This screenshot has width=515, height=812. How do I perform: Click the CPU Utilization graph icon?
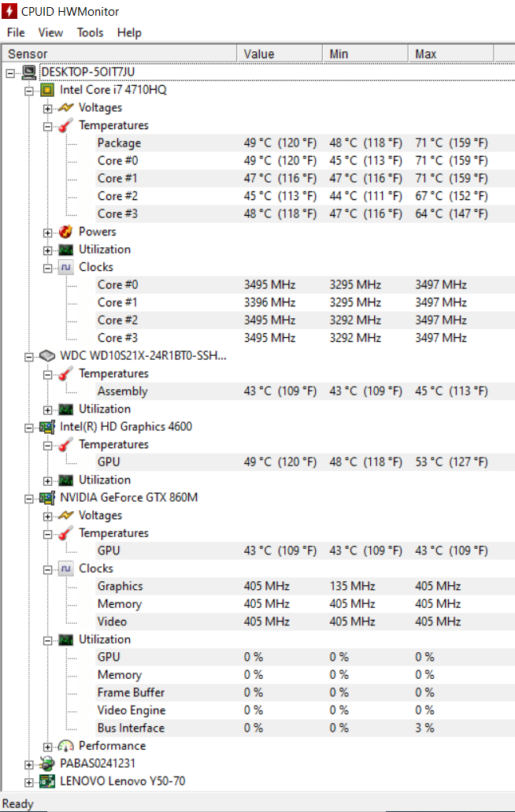point(65,250)
